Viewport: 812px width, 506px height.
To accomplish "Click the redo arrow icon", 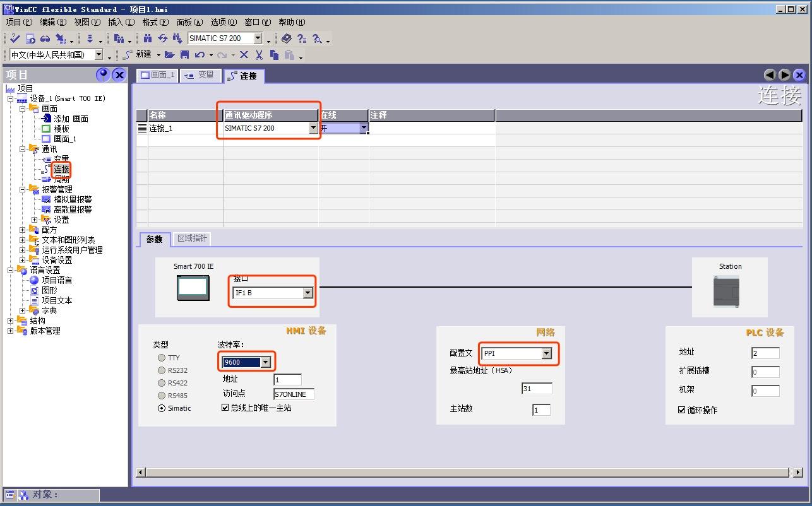I will pos(222,55).
